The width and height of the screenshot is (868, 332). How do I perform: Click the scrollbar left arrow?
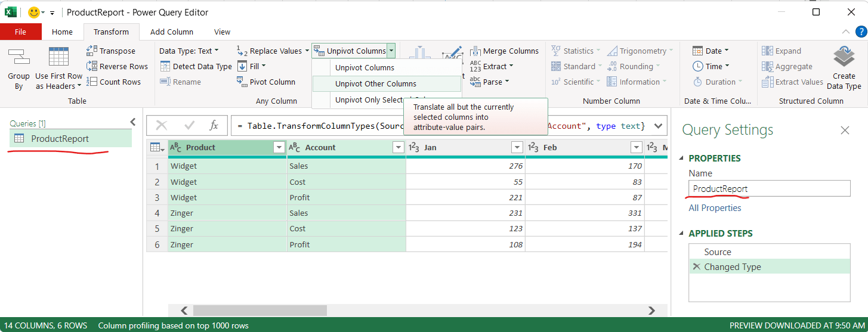pos(184,311)
